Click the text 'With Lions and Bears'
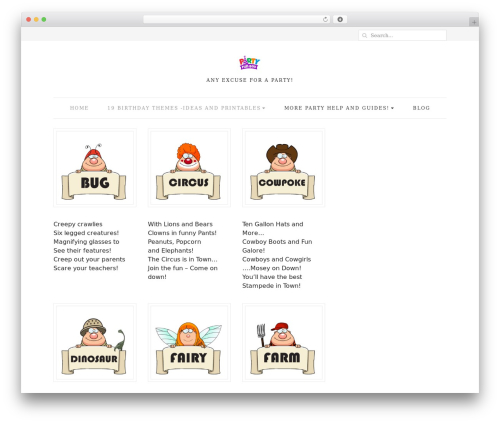Viewport: 500px width, 423px height. 180,224
